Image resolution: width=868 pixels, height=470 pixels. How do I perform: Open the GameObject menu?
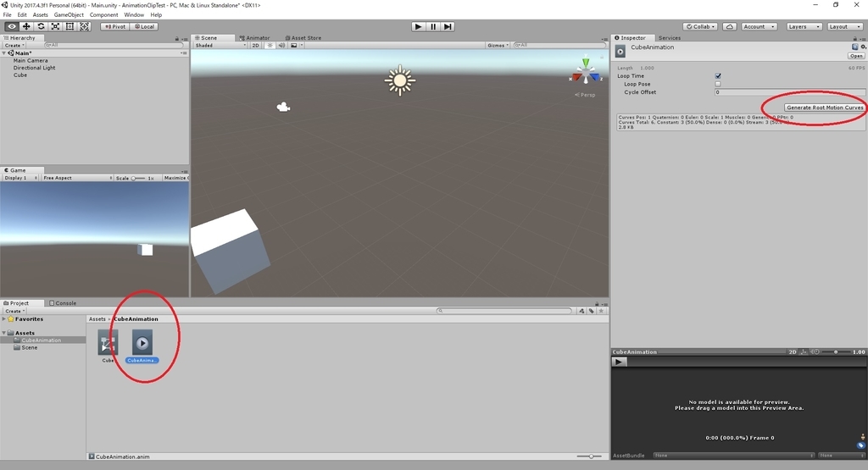click(x=69, y=15)
